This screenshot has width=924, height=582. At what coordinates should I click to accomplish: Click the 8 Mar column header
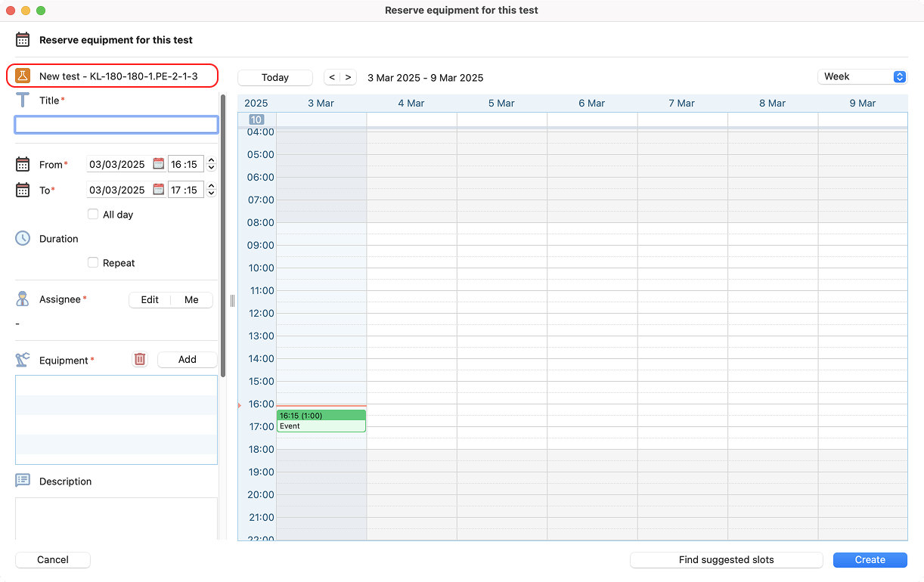coord(773,103)
